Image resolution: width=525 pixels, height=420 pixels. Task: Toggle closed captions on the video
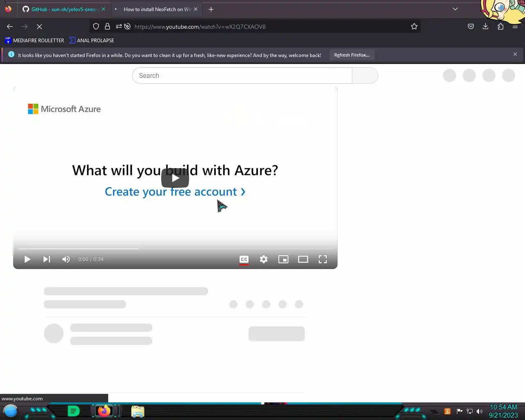point(244,259)
